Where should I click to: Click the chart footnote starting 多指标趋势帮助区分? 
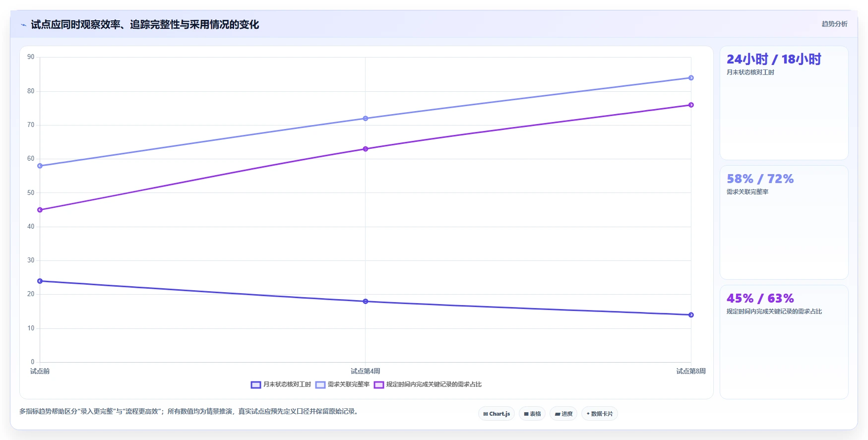tap(189, 411)
